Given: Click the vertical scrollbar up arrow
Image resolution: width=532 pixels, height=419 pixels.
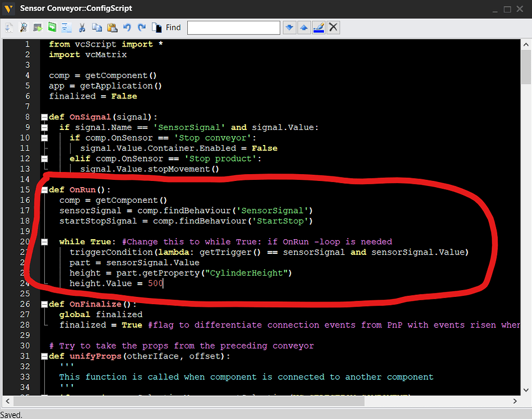Looking at the screenshot, I should [x=526, y=44].
